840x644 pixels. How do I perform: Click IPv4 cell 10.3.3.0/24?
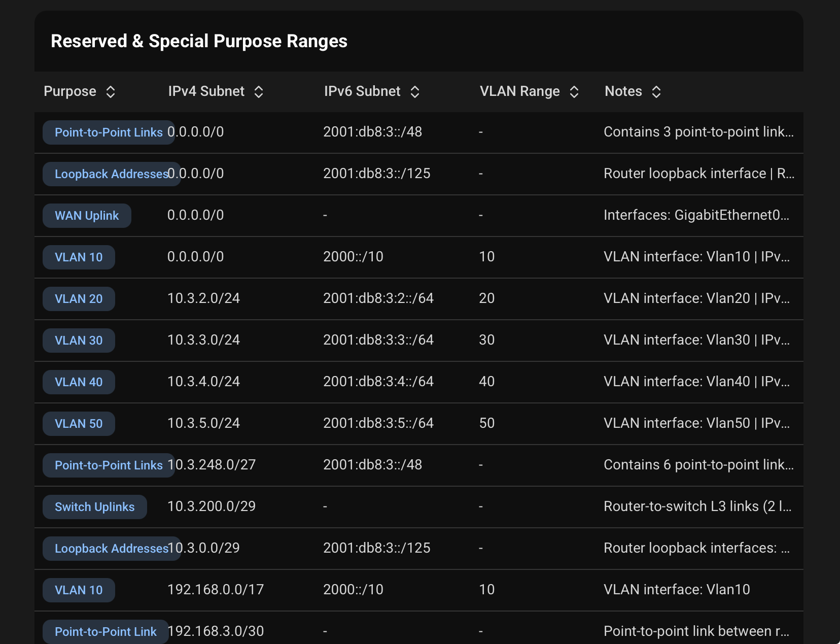click(203, 340)
